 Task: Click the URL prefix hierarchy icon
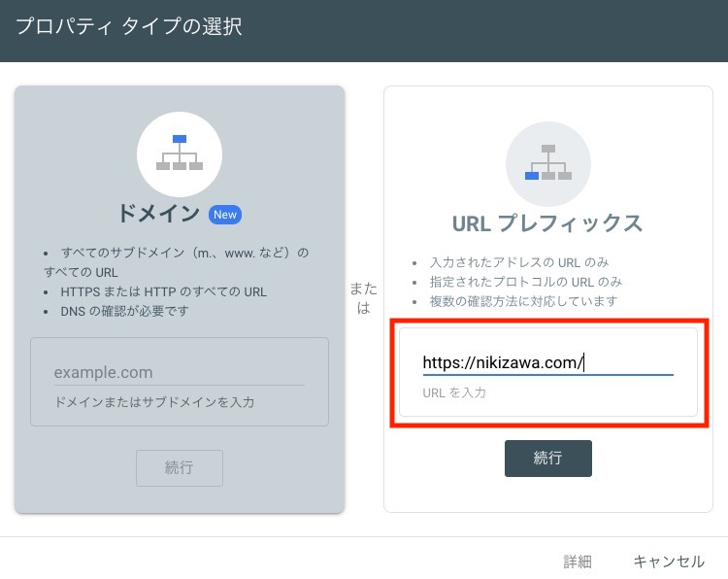pyautogui.click(x=547, y=162)
